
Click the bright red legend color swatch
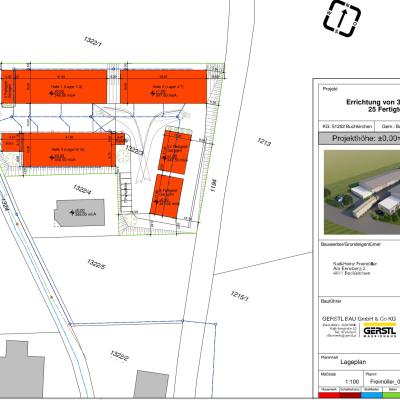tap(328, 395)
